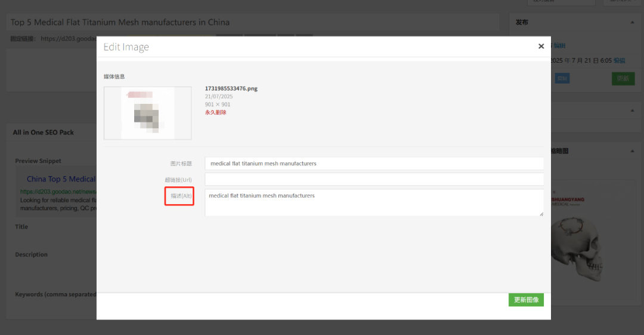Click the Edit Image dialog title

[126, 47]
